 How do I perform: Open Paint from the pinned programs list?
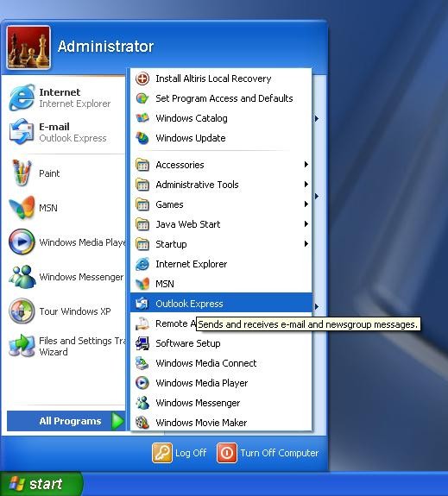click(63, 173)
